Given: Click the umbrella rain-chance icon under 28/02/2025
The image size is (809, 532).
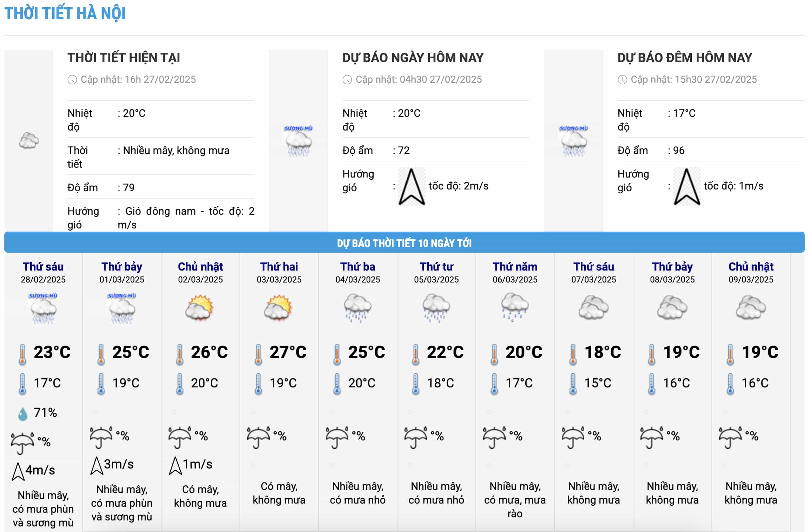Looking at the screenshot, I should pos(22,443).
